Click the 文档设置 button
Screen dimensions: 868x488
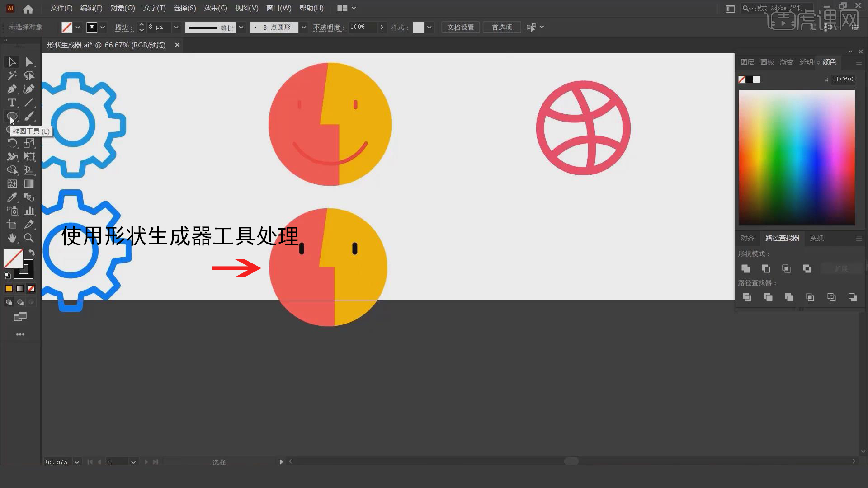[460, 27]
